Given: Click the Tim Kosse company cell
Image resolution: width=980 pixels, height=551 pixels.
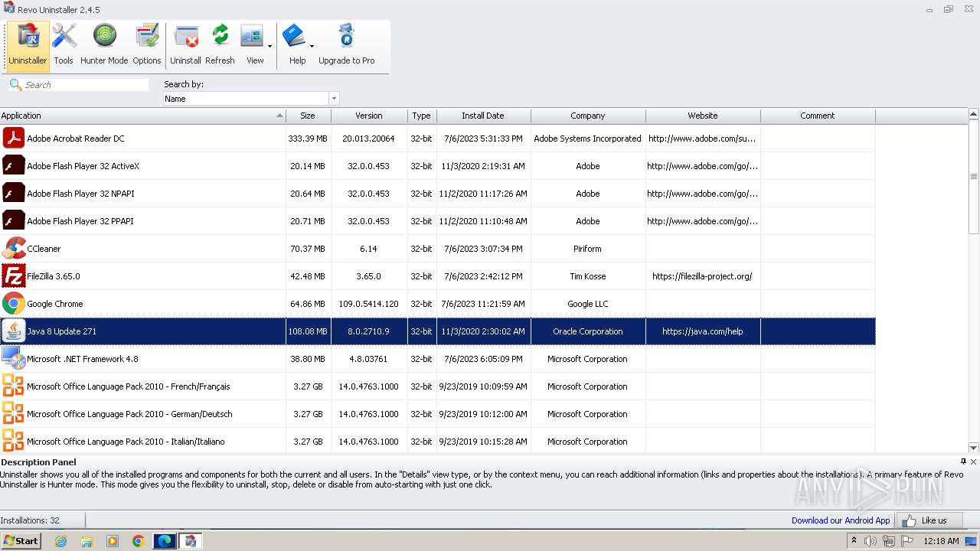Looking at the screenshot, I should point(588,276).
